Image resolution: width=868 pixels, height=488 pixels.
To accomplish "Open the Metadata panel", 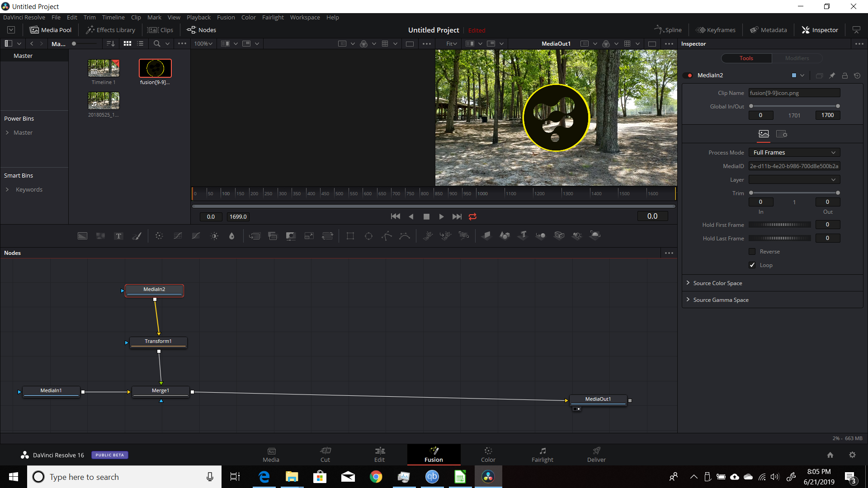I will (768, 30).
